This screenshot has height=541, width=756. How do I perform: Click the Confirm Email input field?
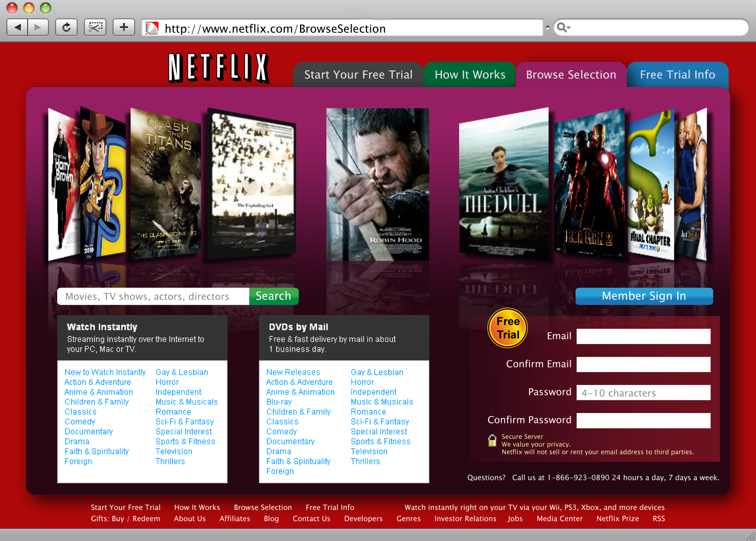[x=643, y=364]
